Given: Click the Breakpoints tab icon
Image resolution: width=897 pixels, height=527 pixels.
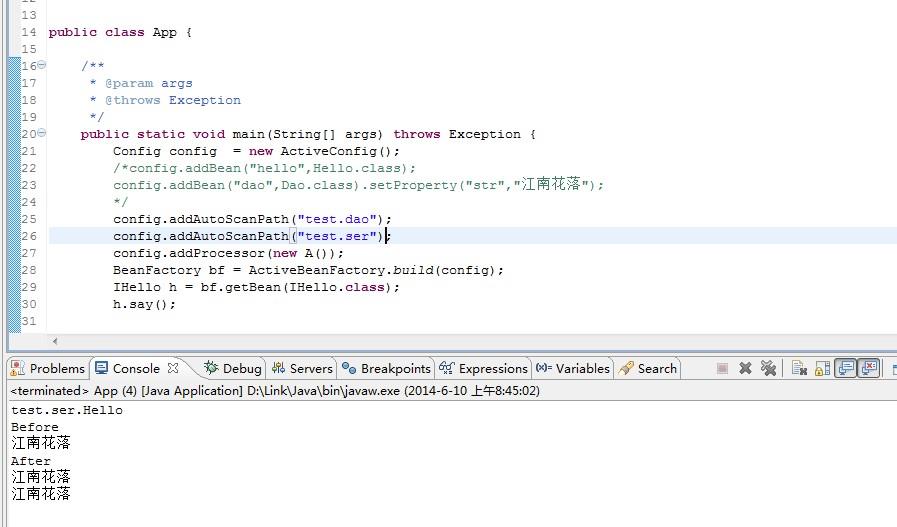Looking at the screenshot, I should click(349, 368).
